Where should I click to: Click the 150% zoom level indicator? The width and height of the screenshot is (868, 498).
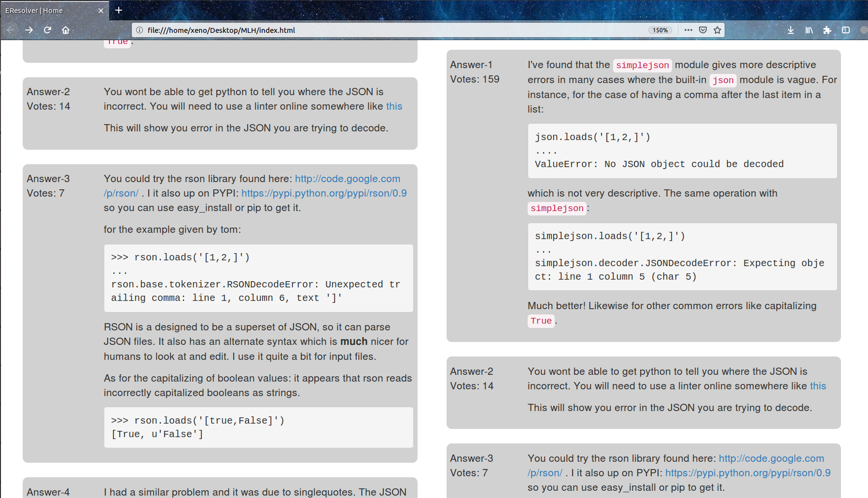pyautogui.click(x=660, y=30)
